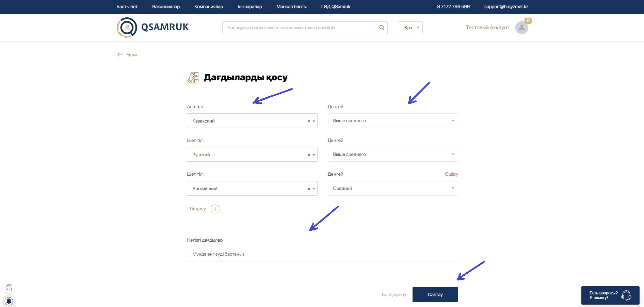Clear the Английский language selection
644x307 pixels.
[x=309, y=189]
